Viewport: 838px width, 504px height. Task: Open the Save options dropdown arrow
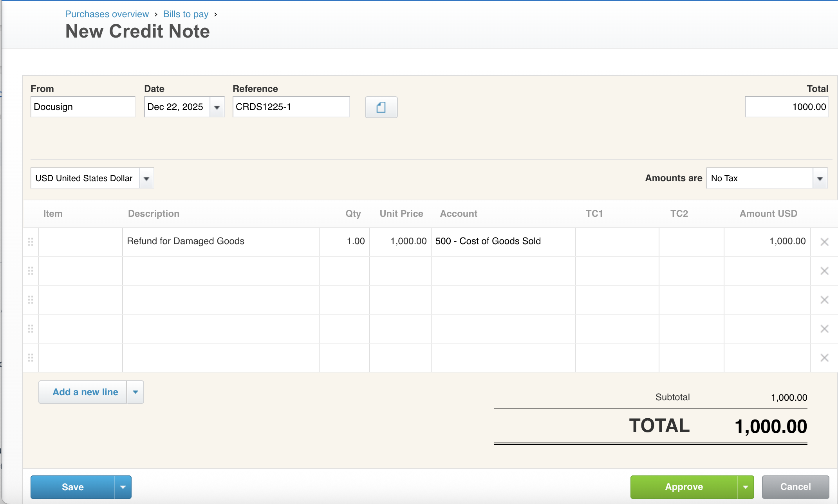[x=123, y=487]
